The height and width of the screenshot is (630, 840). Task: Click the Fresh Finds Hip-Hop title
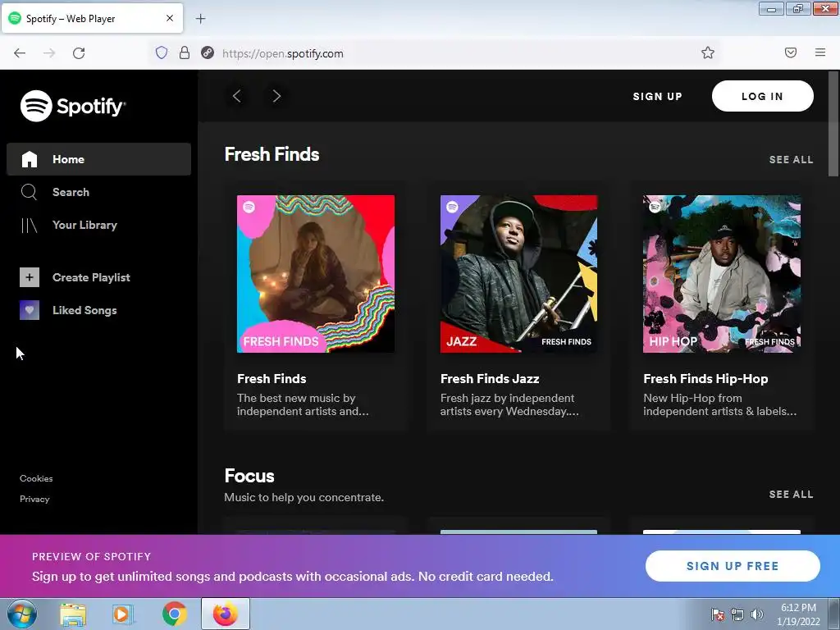705,379
